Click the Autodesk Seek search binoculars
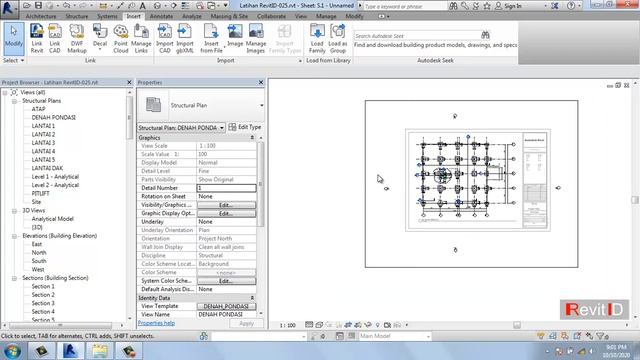This screenshot has width=640, height=360. coord(485,36)
